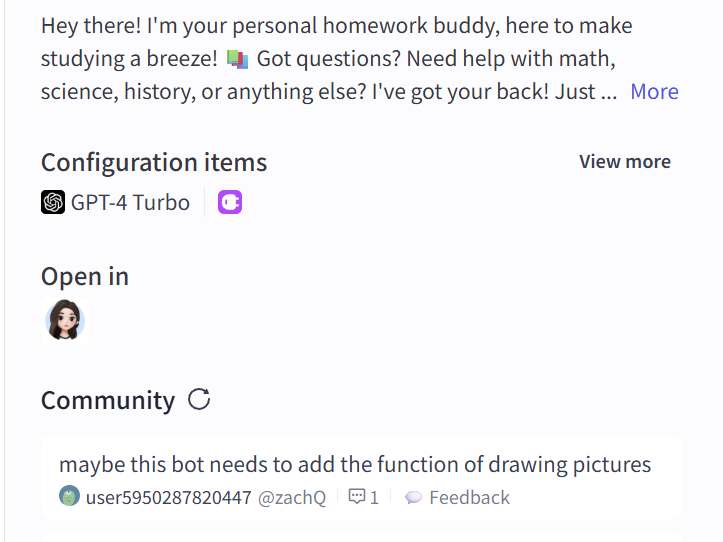
Task: Refresh the Community section
Action: (x=199, y=399)
